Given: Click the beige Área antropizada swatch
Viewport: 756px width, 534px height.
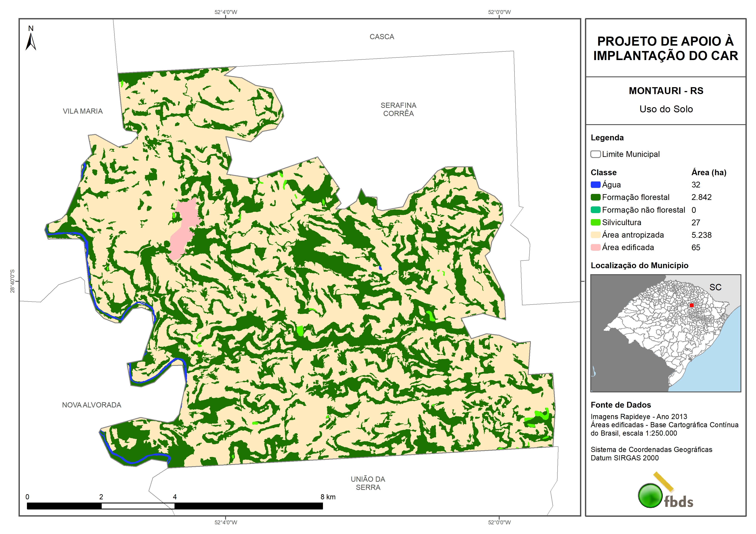Looking at the screenshot, I should 595,235.
